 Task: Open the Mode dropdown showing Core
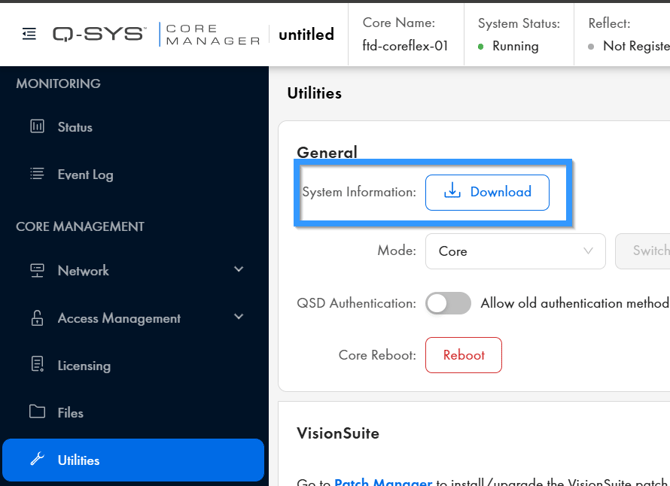pos(515,251)
